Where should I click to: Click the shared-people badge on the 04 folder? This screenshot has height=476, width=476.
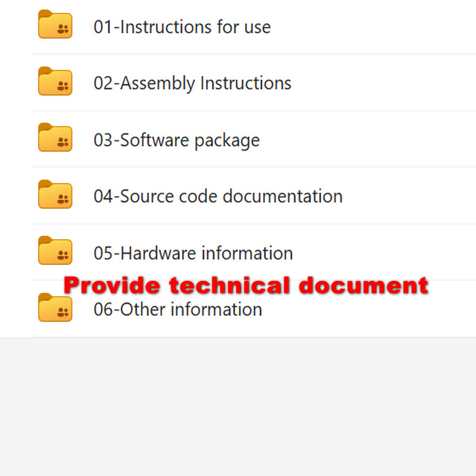point(63,199)
